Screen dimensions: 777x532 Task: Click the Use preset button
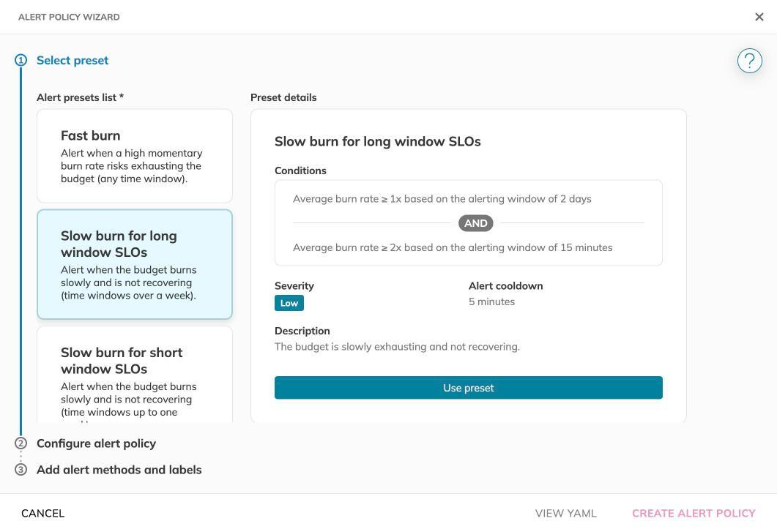(x=468, y=388)
